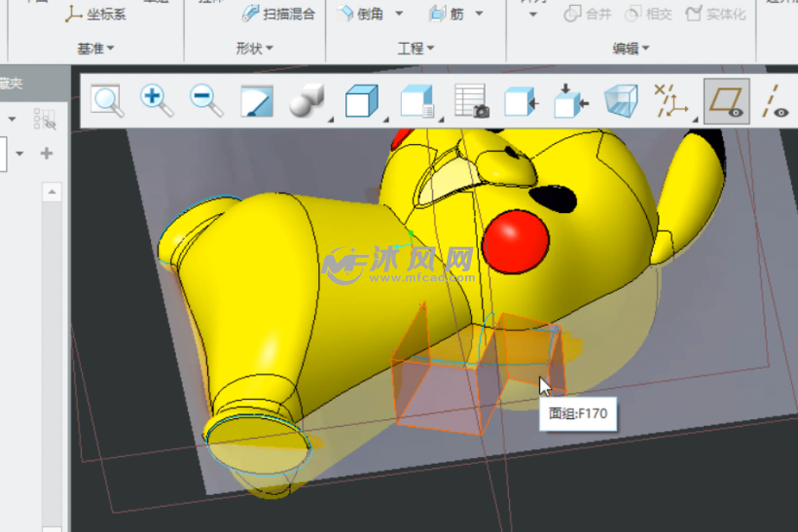The image size is (798, 532).
Task: Open the side panel's top dropdown arrow
Action: 12,119
